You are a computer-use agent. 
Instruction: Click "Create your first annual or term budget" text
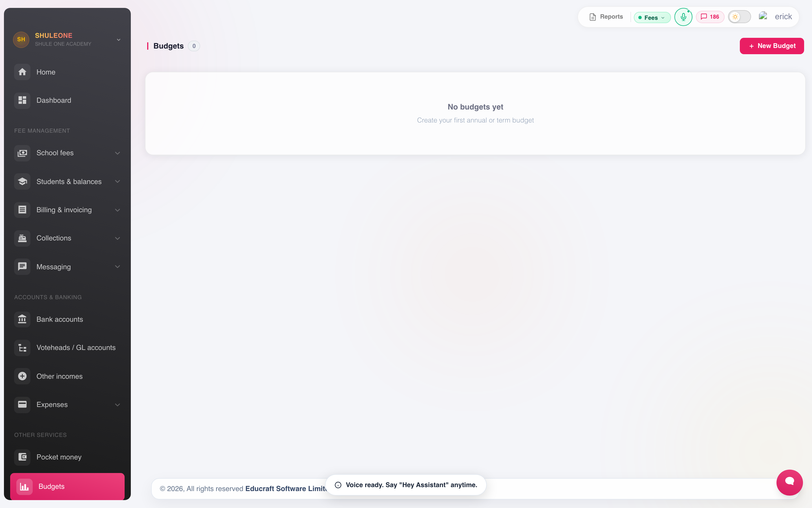coord(475,120)
